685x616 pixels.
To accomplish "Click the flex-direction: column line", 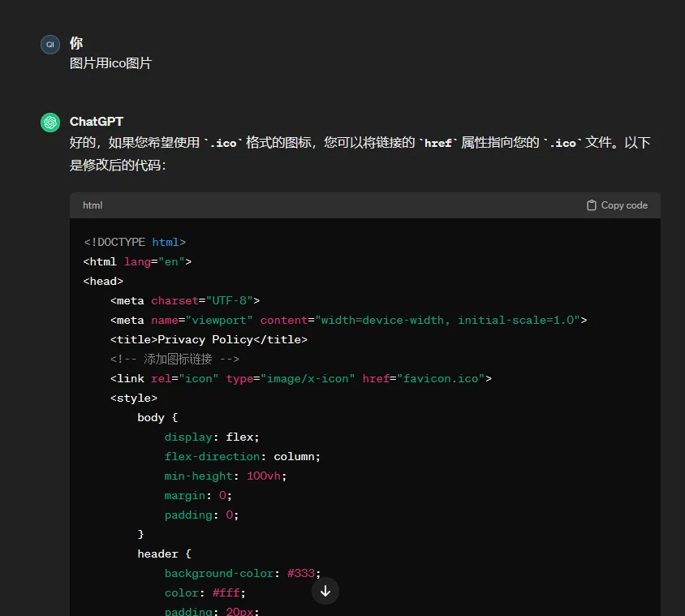I will (242, 456).
